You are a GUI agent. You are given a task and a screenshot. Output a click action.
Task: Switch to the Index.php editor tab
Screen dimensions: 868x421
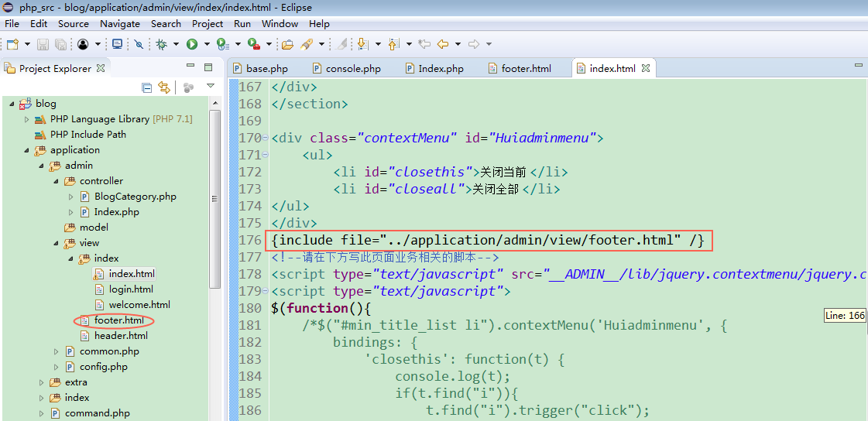click(435, 69)
